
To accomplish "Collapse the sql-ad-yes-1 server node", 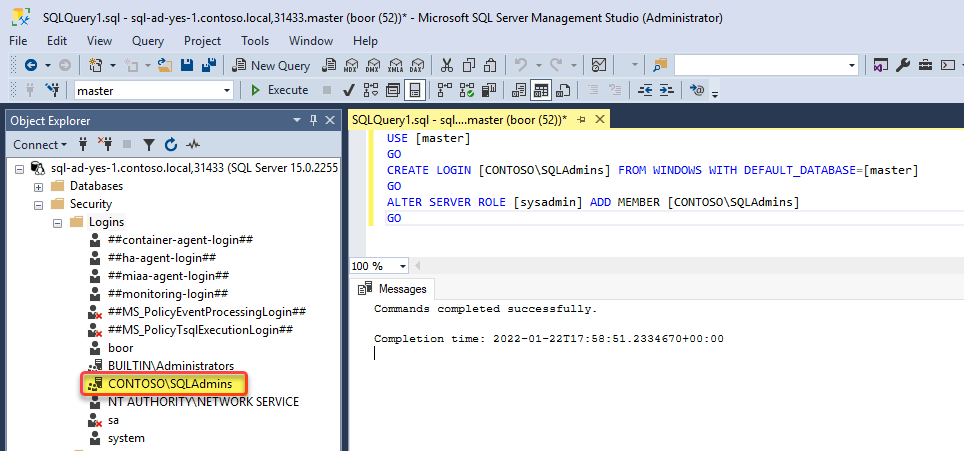I will click(19, 168).
